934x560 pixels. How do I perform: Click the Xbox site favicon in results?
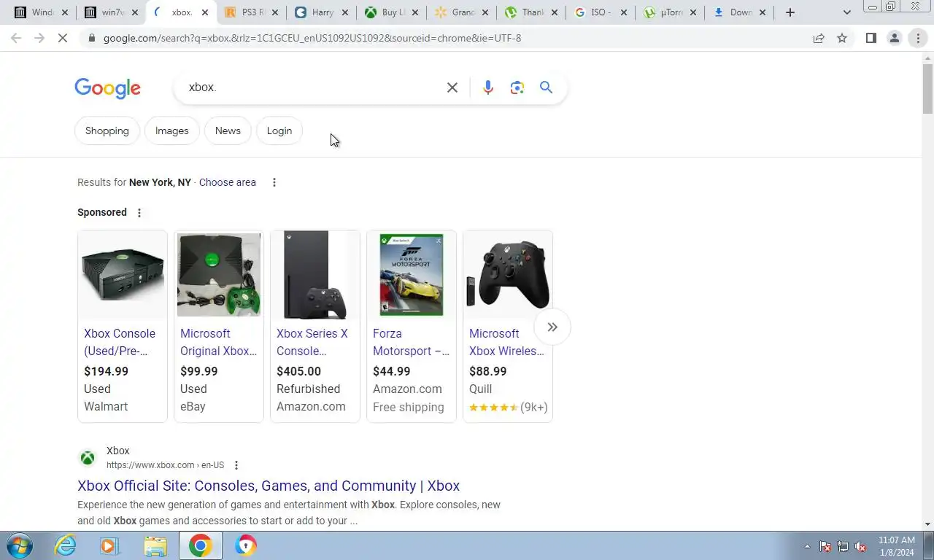(88, 458)
